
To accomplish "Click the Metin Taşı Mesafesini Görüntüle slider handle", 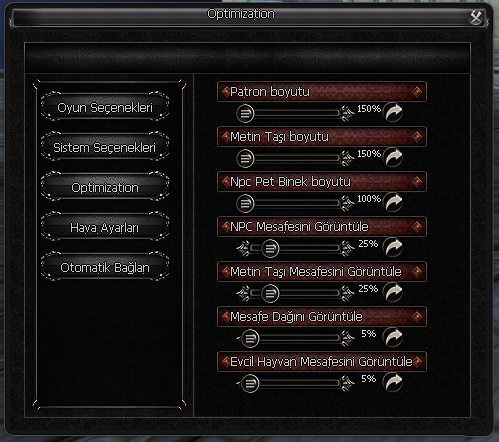I will pos(270,294).
